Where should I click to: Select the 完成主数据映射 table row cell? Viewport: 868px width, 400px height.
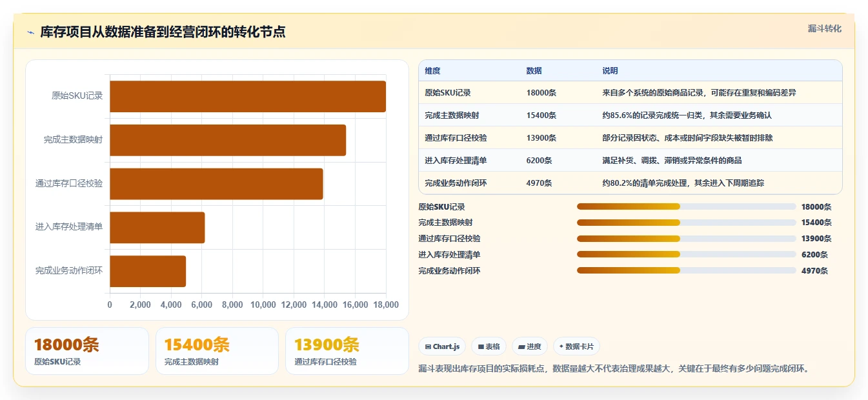point(452,115)
